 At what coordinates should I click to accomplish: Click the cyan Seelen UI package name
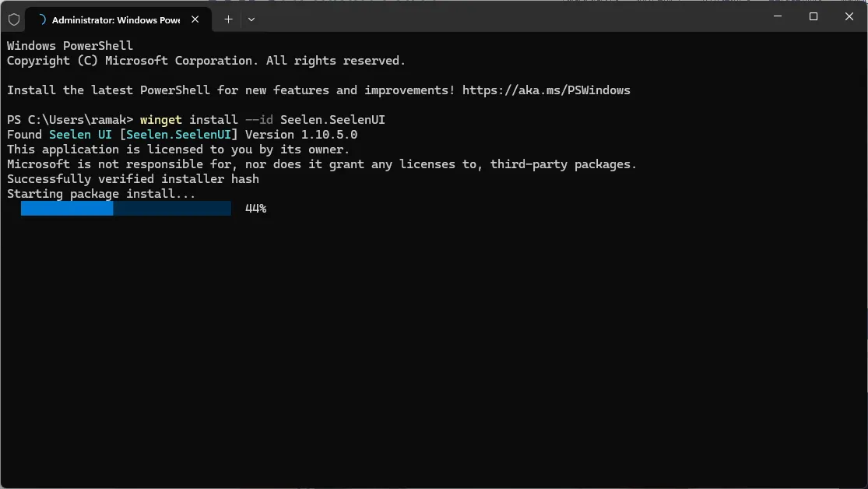click(80, 135)
